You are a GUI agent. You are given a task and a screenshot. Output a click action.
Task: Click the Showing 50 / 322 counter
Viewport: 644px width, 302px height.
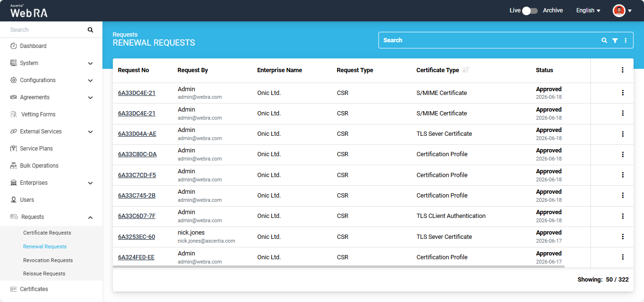tap(603, 280)
